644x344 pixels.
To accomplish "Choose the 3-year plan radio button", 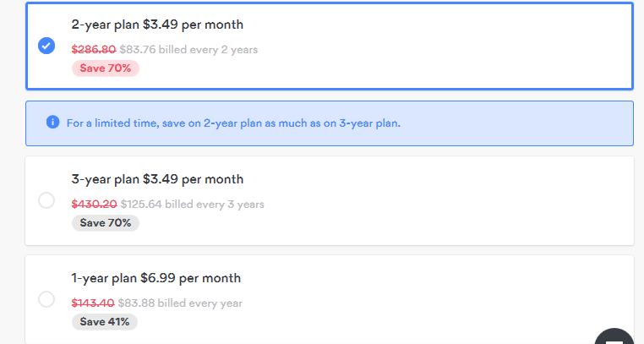I will [46, 200].
